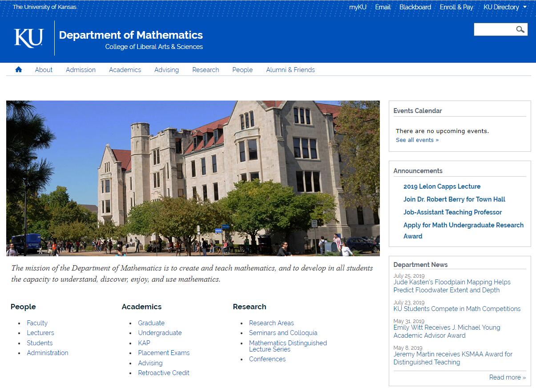Click the campus building photo
Image resolution: width=536 pixels, height=392 pixels.
tap(193, 177)
